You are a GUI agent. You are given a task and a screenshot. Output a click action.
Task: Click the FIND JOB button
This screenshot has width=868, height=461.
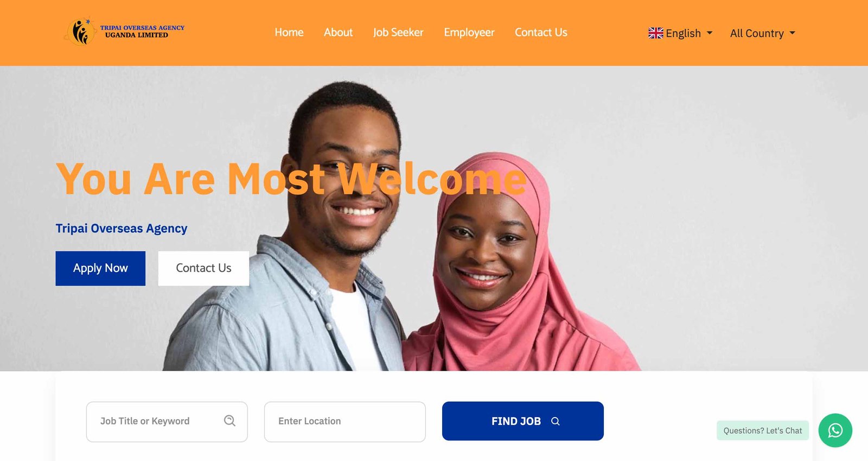(x=523, y=421)
